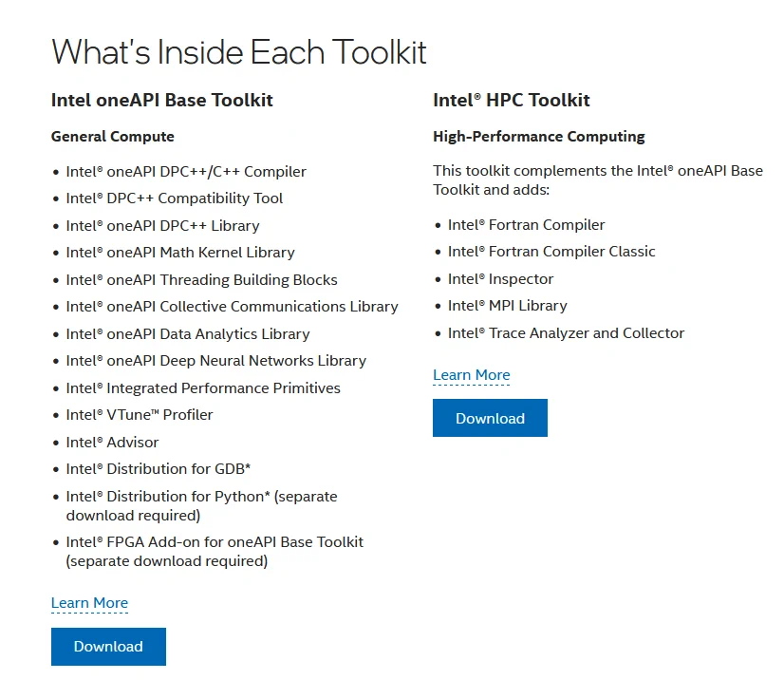This screenshot has height=680, width=784.
Task: Click 'Intel Advisor' list item
Action: [x=112, y=442]
